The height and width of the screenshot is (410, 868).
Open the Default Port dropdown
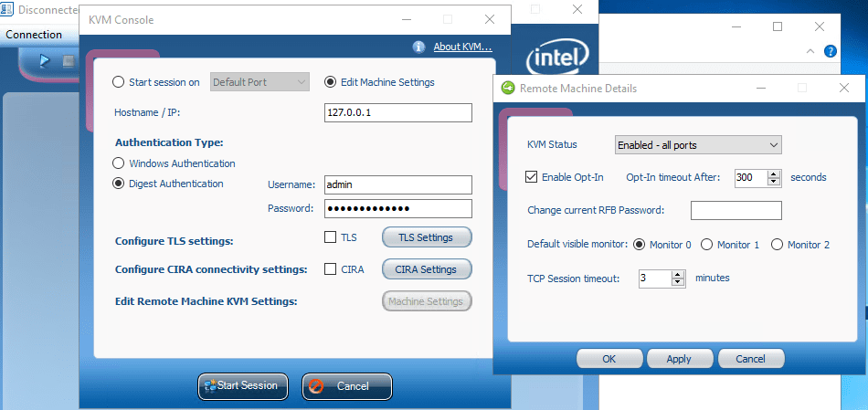259,82
